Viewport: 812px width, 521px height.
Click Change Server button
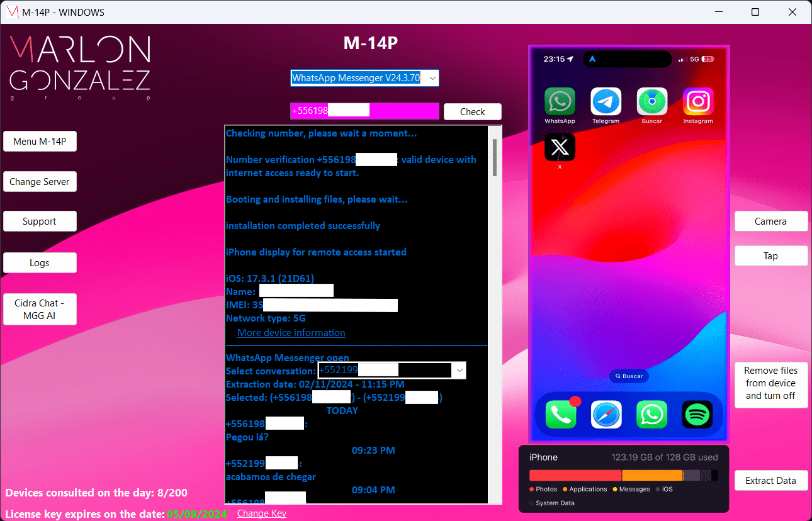40,182
